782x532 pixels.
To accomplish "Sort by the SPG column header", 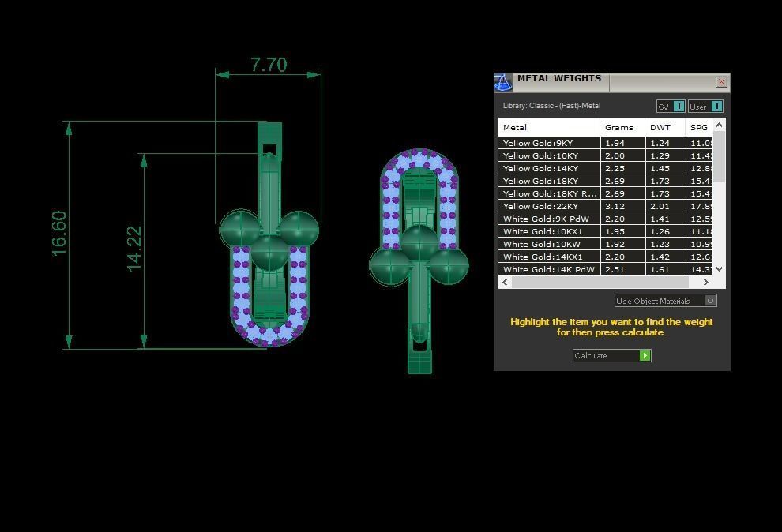I will 699,127.
